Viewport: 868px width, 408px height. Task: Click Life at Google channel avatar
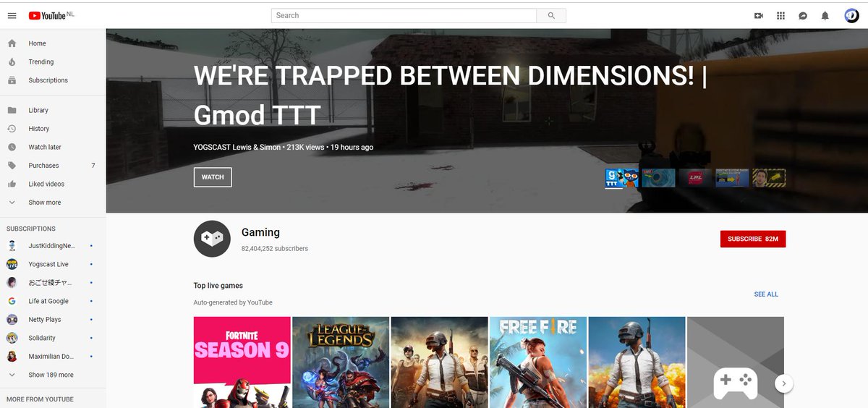[12, 301]
